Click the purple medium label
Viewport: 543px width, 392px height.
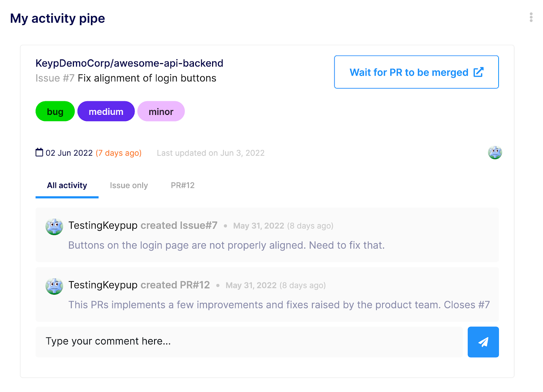click(x=106, y=112)
